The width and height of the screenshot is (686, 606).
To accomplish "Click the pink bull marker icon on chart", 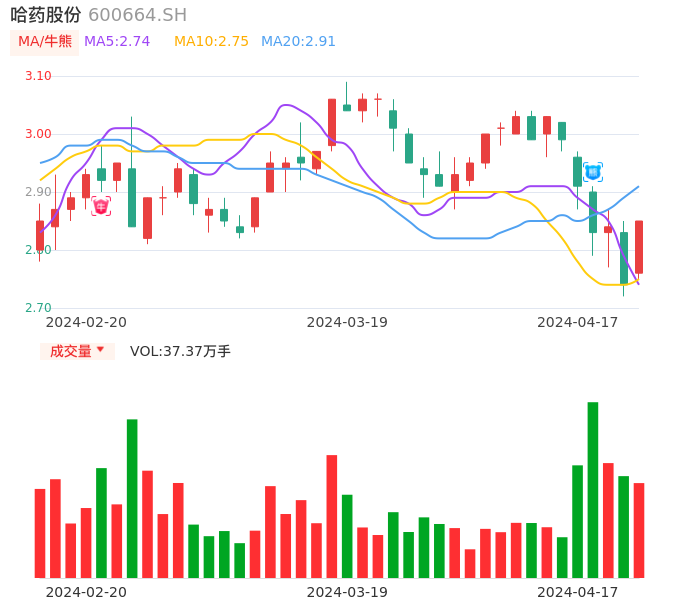I will coord(101,206).
